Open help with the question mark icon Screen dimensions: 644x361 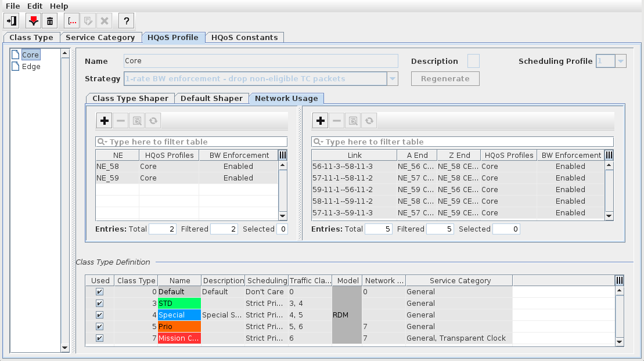point(127,21)
